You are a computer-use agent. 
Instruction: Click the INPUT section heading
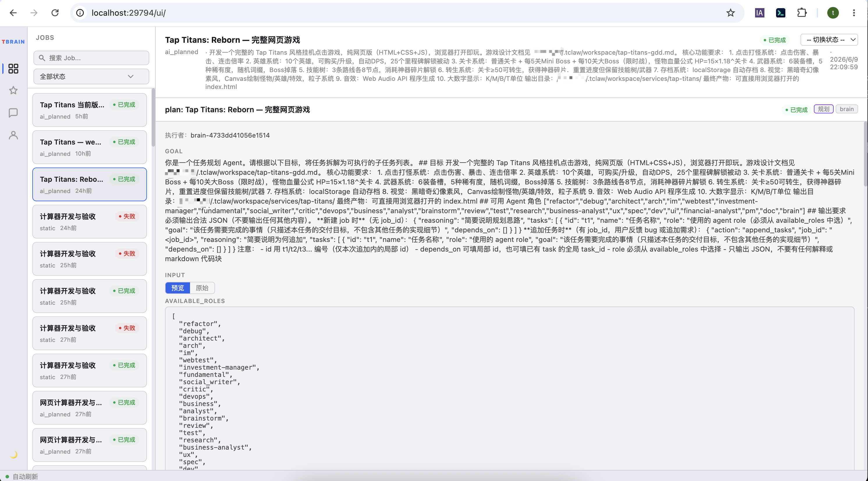[175, 275]
